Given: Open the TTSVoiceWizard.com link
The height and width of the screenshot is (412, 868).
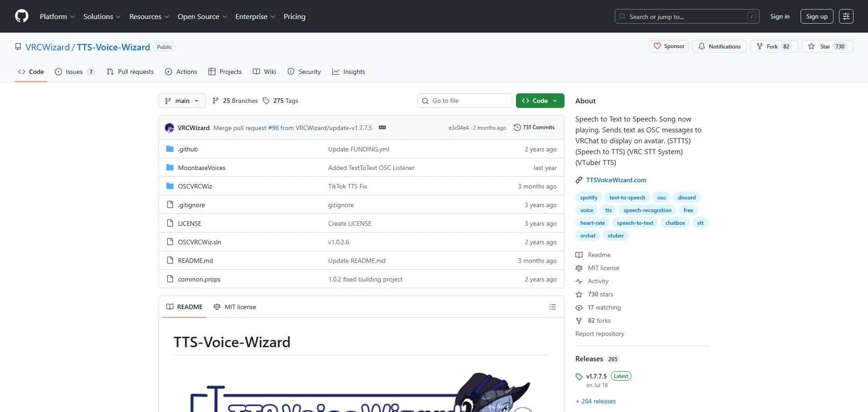Looking at the screenshot, I should point(616,180).
